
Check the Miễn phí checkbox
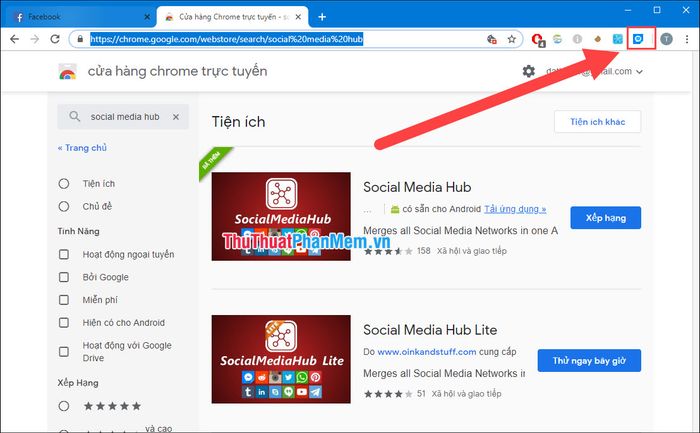pyautogui.click(x=64, y=300)
